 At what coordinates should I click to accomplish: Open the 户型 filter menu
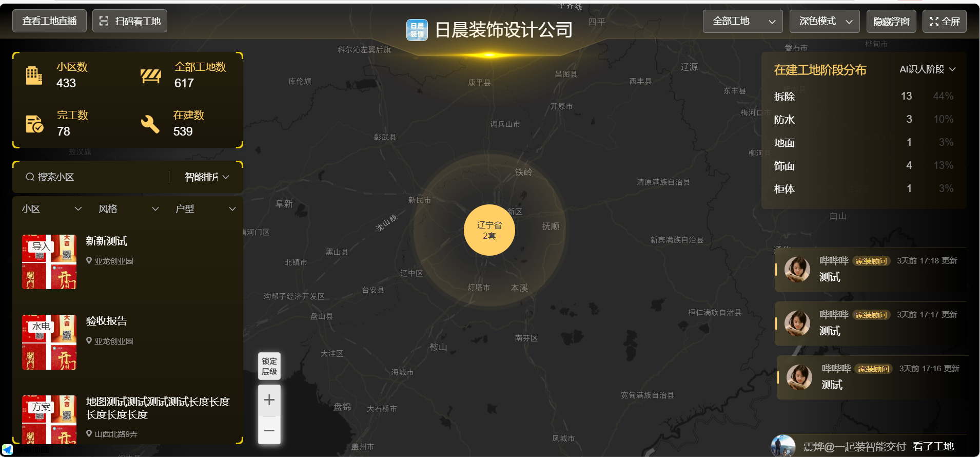(x=205, y=209)
